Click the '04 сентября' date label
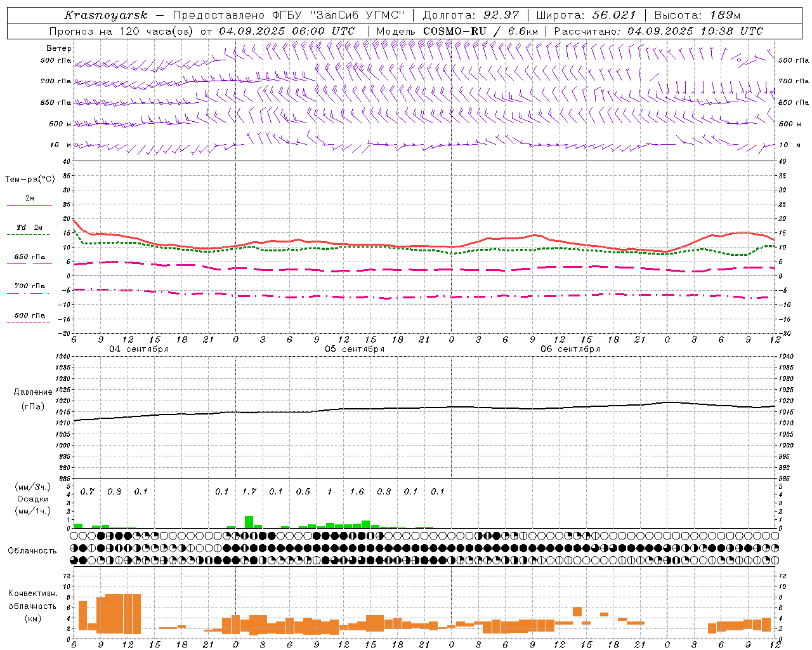Screen dimensions: 812x650 (x=139, y=348)
